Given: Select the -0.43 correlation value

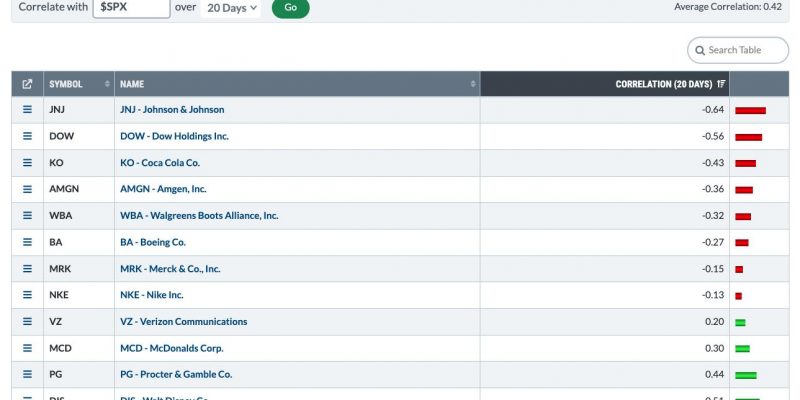Looking at the screenshot, I should pos(713,162).
